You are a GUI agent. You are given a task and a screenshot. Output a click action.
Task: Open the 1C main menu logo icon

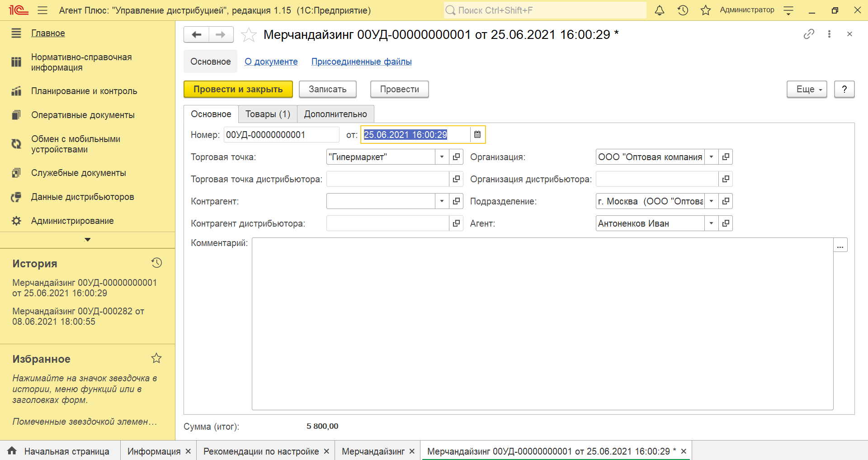19,10
